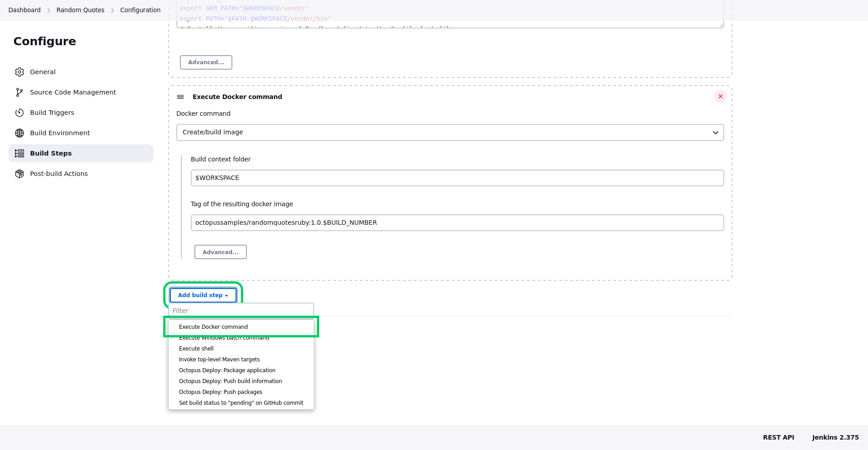Click the shell script text area
The image size is (868, 450).
[x=450, y=14]
